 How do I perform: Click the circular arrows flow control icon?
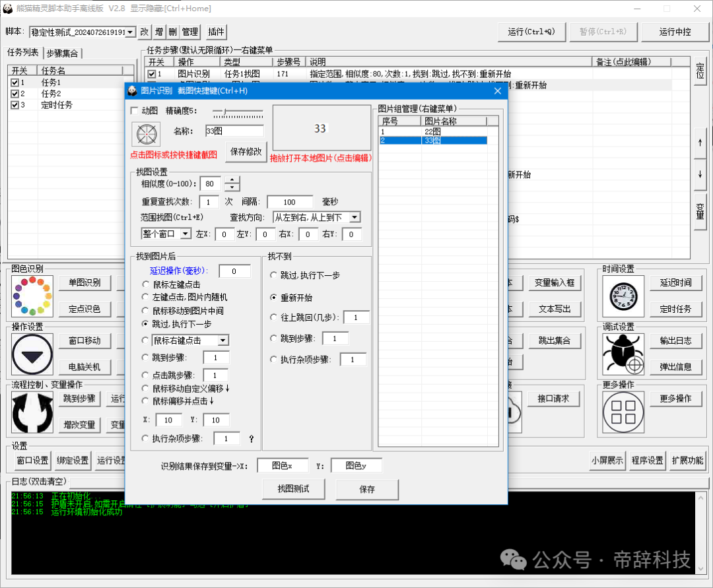(x=32, y=412)
